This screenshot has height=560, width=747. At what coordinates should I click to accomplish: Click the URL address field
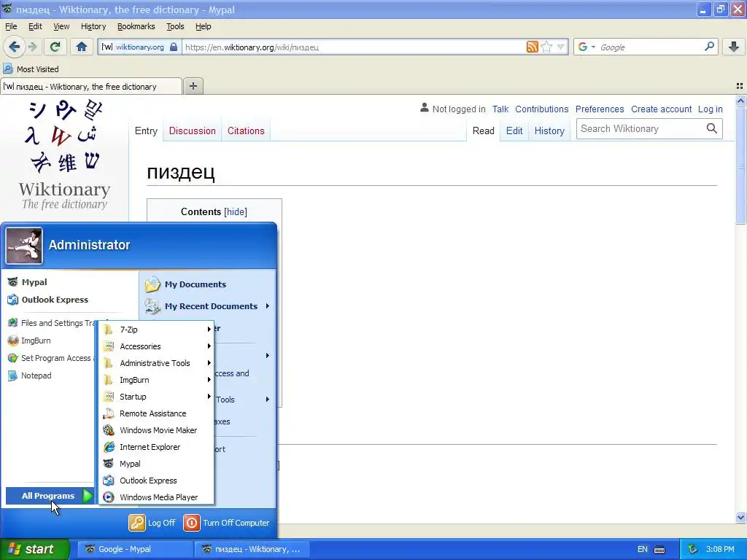tap(354, 47)
